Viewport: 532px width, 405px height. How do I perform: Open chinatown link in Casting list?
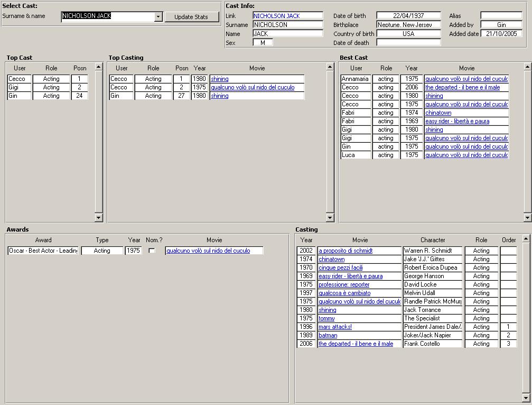pos(331,259)
